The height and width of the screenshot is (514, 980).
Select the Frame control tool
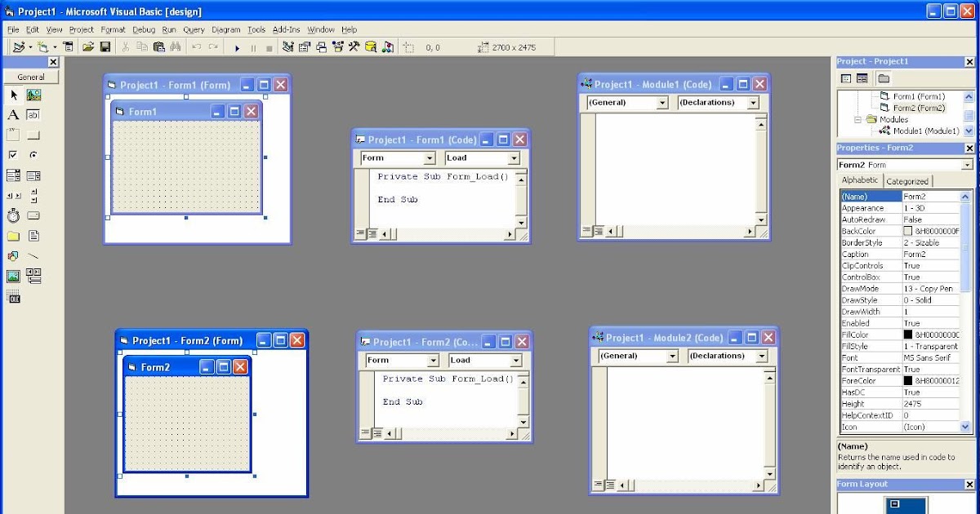point(13,135)
